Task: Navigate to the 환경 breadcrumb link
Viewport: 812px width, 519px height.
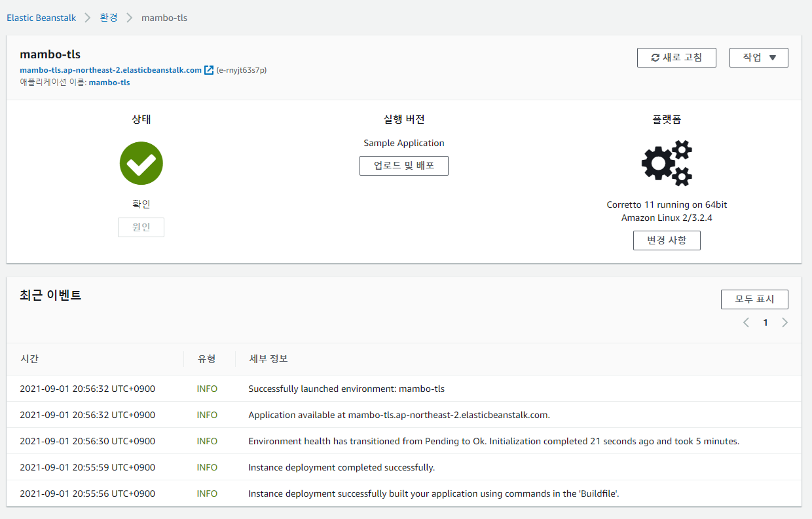Action: click(x=109, y=18)
